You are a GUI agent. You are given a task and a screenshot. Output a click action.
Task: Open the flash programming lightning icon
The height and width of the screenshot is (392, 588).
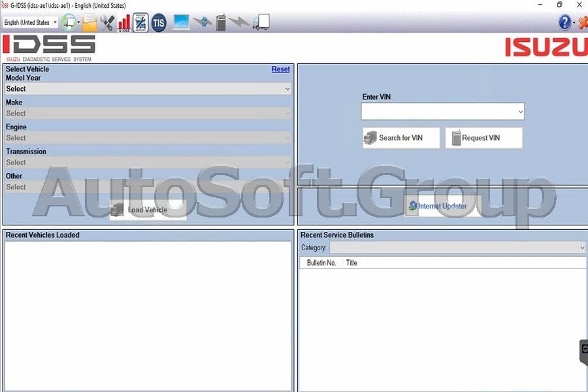click(238, 22)
